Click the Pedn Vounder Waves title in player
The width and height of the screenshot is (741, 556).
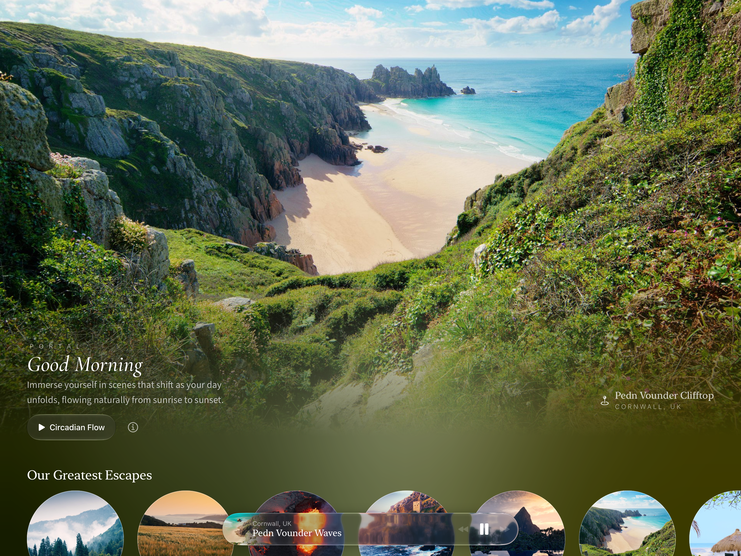(x=297, y=533)
